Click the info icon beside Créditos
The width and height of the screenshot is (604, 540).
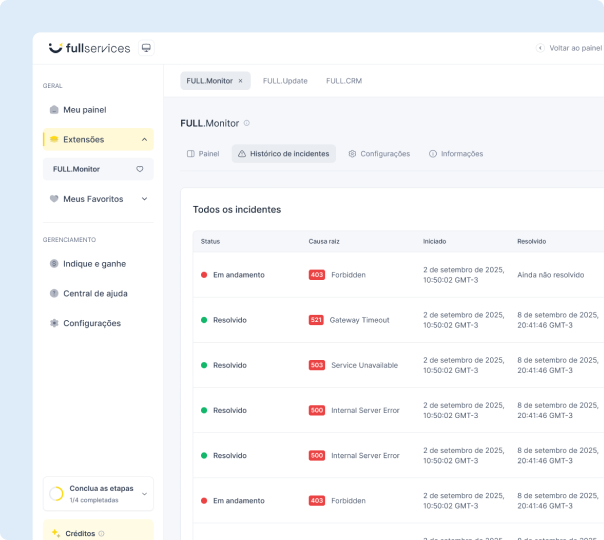(102, 534)
